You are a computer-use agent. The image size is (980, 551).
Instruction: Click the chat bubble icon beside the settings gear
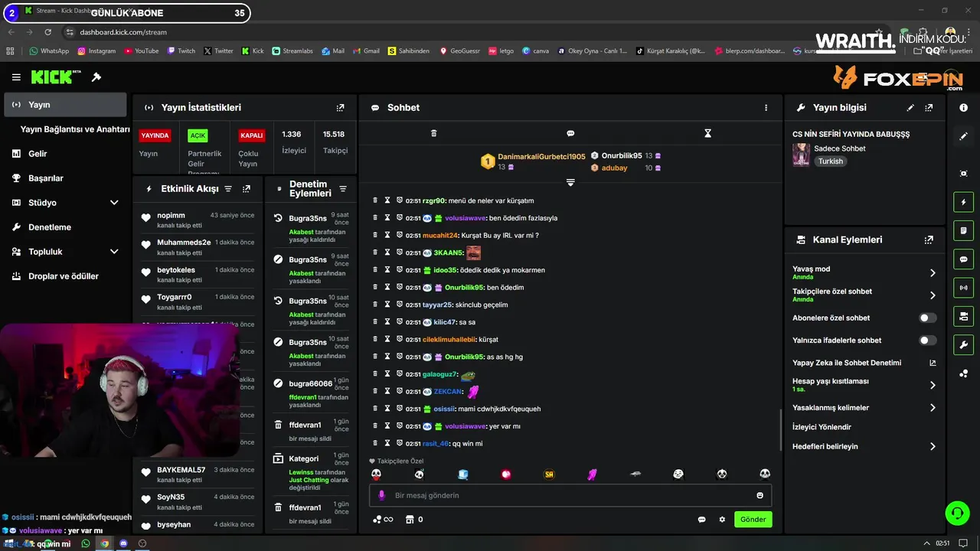pyautogui.click(x=701, y=520)
